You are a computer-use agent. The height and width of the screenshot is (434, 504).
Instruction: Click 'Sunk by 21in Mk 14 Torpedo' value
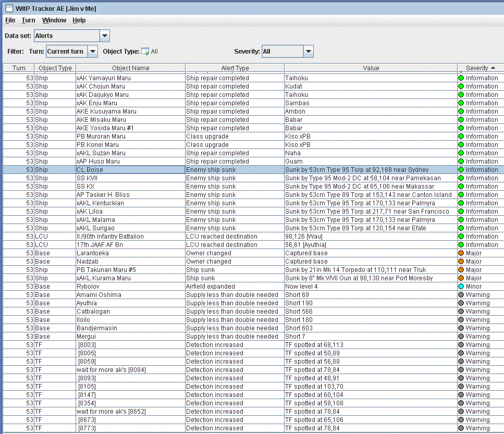click(x=371, y=270)
